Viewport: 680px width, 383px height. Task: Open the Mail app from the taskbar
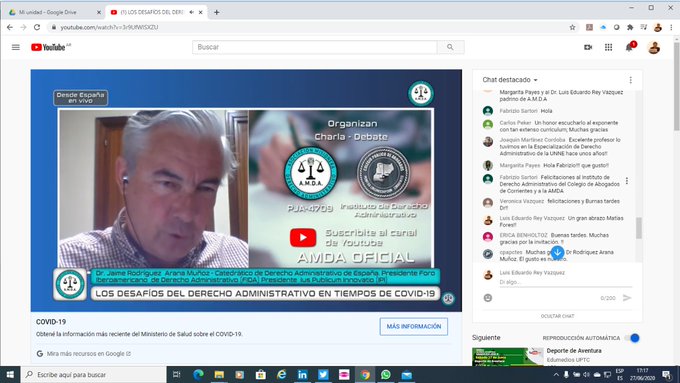pos(406,374)
